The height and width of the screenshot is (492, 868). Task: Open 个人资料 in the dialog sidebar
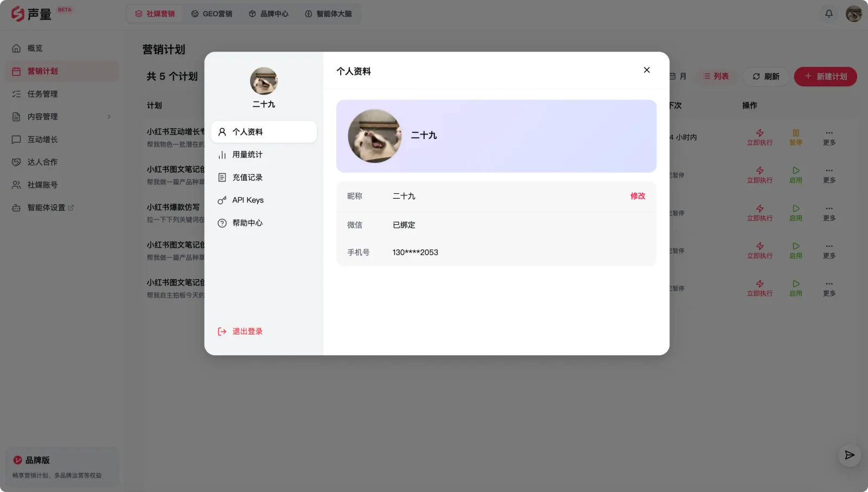click(x=264, y=132)
